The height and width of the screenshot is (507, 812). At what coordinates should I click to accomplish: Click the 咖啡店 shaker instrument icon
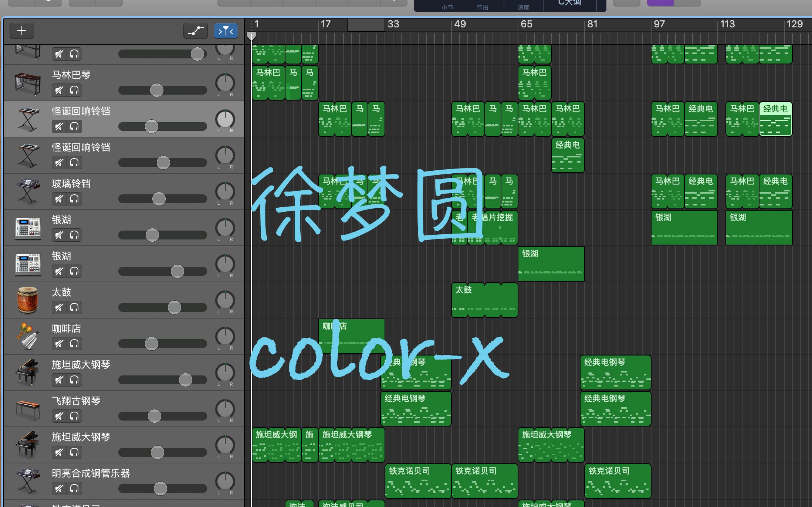[x=27, y=336]
